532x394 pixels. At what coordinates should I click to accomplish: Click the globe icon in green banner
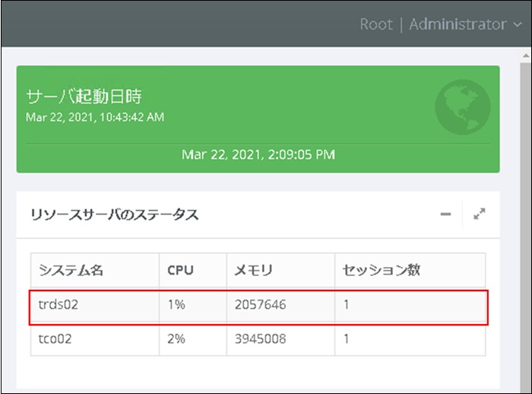(x=462, y=106)
